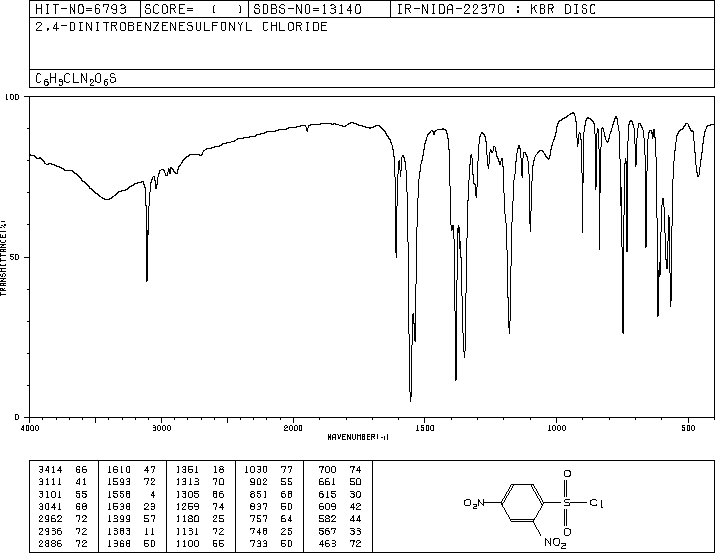Screen dimensions: 715x553
Task: Select the 463 peak entry
Action: pos(340,543)
